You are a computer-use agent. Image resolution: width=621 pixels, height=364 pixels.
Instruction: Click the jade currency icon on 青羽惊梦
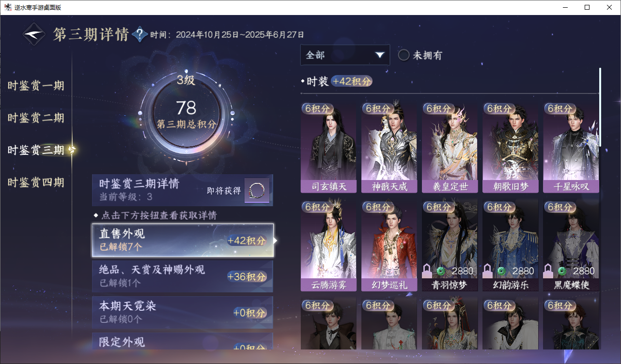[441, 271]
